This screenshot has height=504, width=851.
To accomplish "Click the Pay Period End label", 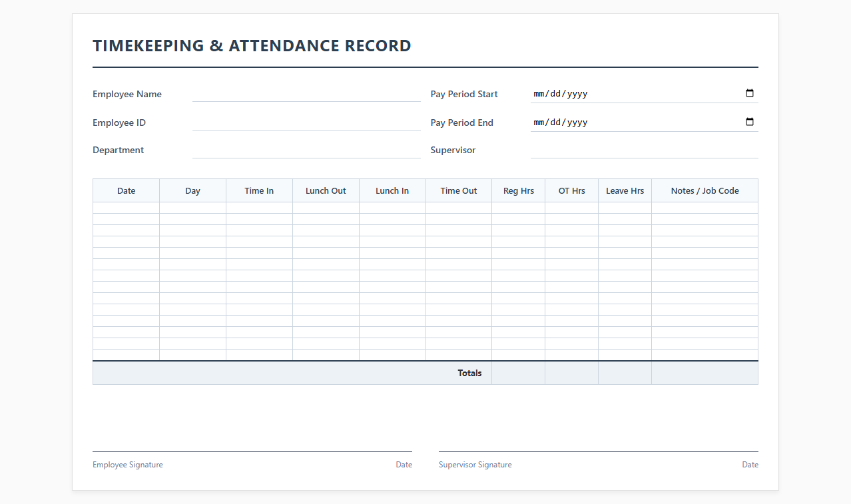I will point(462,123).
